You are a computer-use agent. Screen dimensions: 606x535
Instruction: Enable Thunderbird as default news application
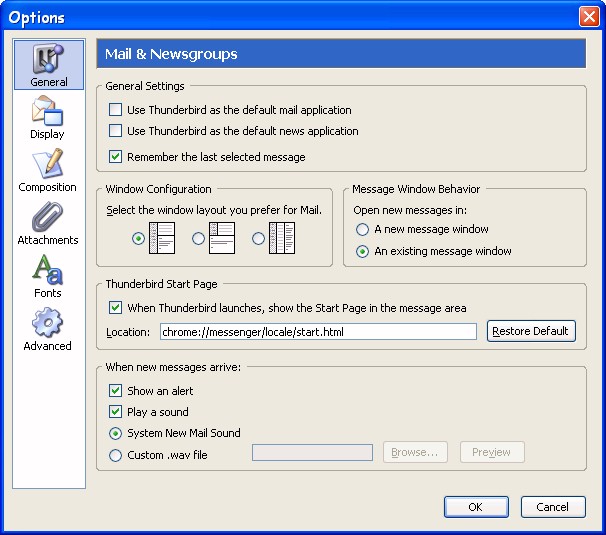[x=115, y=131]
